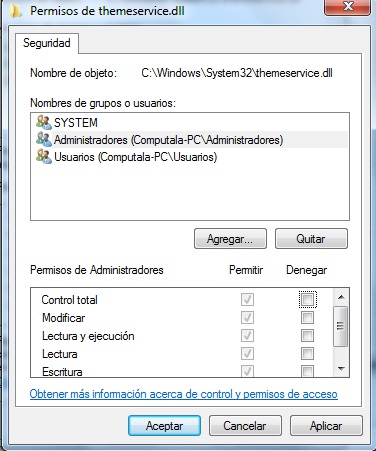Click the Agregar... button
Viewport: 376px width, 451px height.
point(230,239)
